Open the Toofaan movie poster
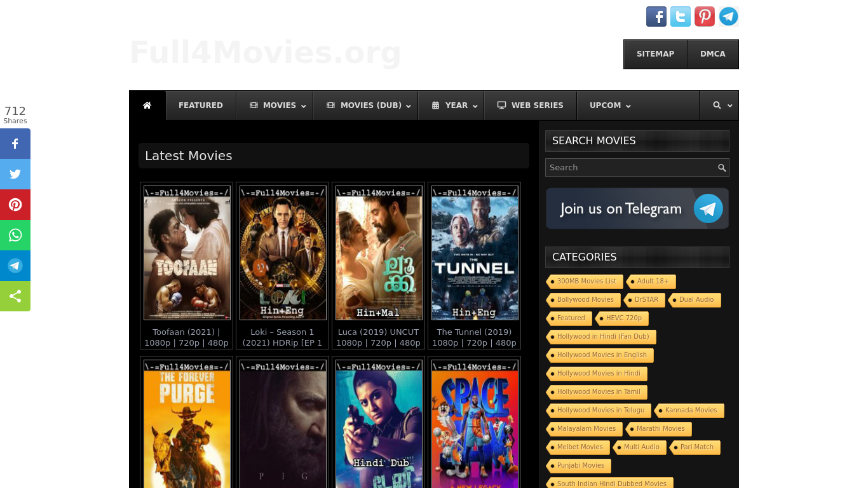This screenshot has width=868, height=488. coord(187,253)
